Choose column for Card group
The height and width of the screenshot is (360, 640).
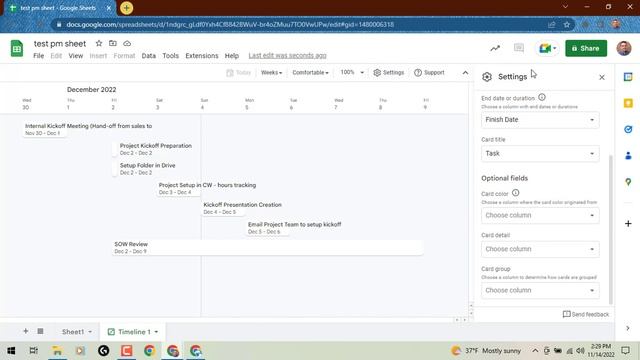[540, 290]
